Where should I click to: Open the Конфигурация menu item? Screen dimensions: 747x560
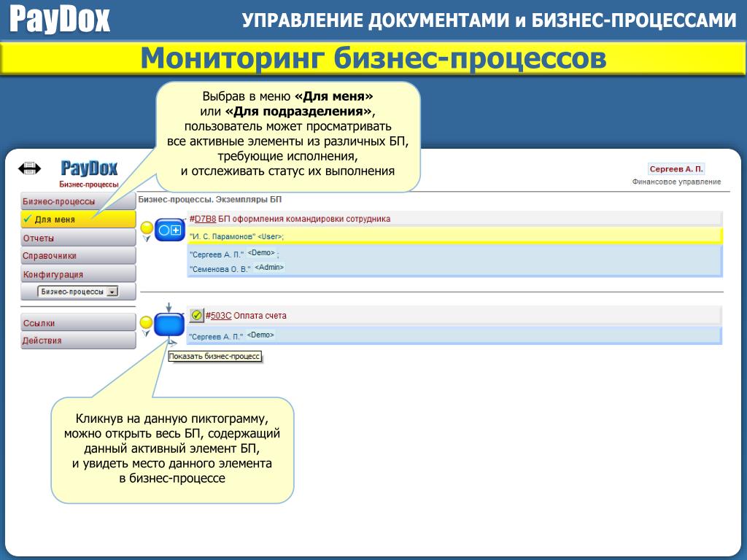pyautogui.click(x=78, y=274)
